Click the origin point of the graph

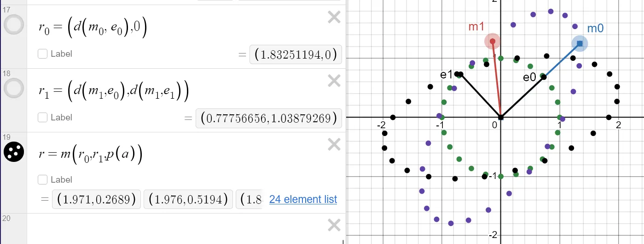501,117
